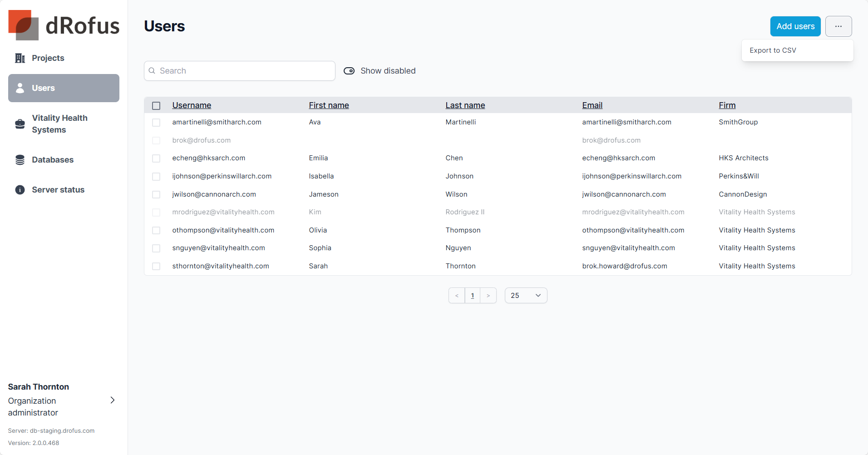Click the Users person icon in sidebar
868x455 pixels.
pos(20,88)
